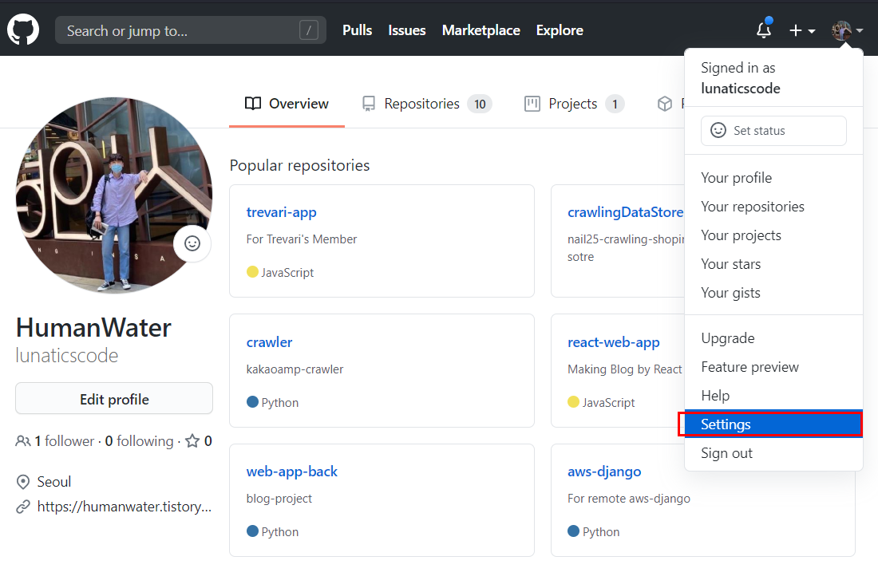Image resolution: width=878 pixels, height=588 pixels.
Task: Switch to the Overview tab
Action: [x=287, y=104]
